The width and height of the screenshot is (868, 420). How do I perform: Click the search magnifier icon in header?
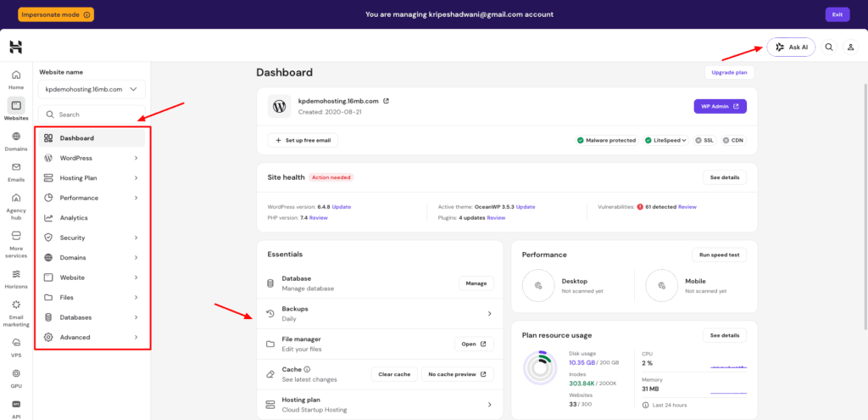click(829, 48)
